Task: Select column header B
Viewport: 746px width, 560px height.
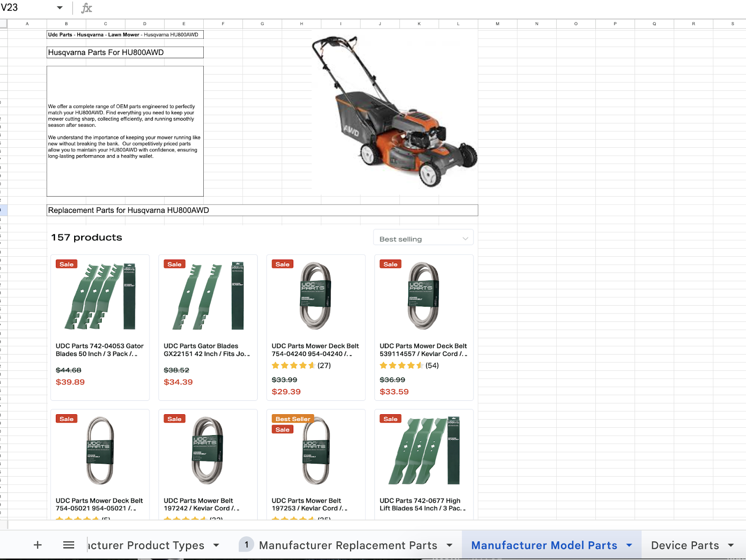Action: (x=66, y=23)
